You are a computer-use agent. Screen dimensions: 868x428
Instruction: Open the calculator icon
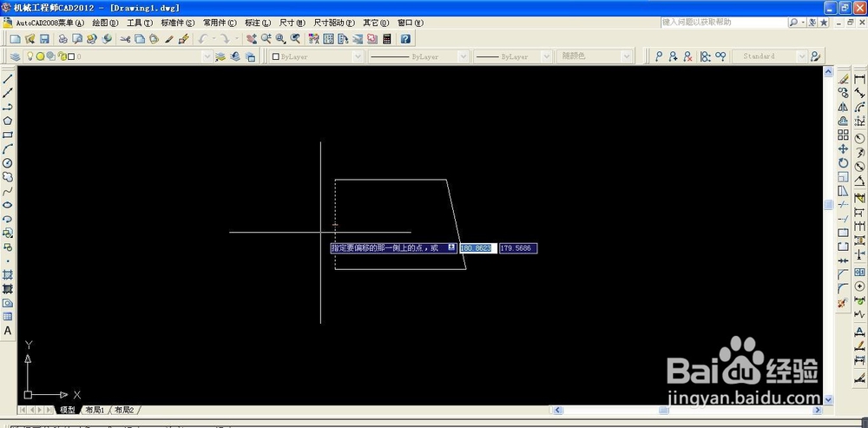tap(387, 39)
